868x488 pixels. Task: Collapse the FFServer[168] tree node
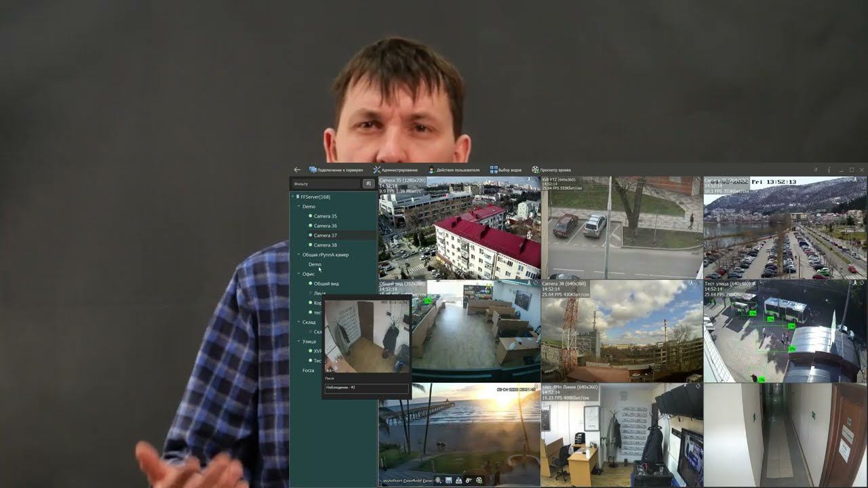coord(293,197)
